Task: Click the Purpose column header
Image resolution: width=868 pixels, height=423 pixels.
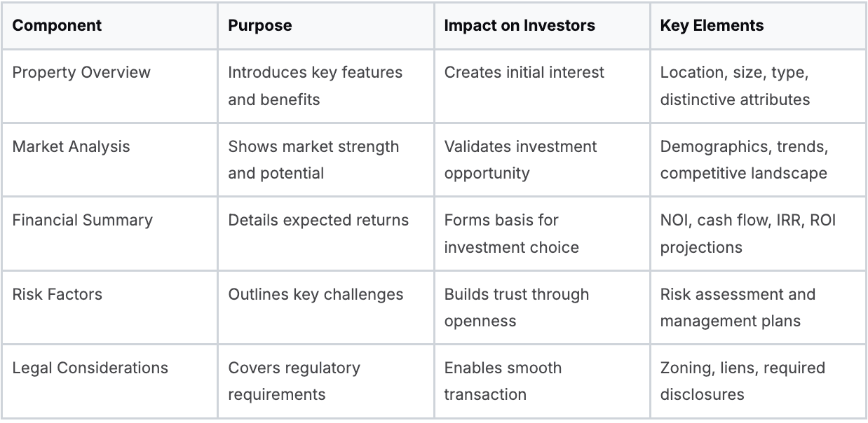Action: (x=260, y=26)
